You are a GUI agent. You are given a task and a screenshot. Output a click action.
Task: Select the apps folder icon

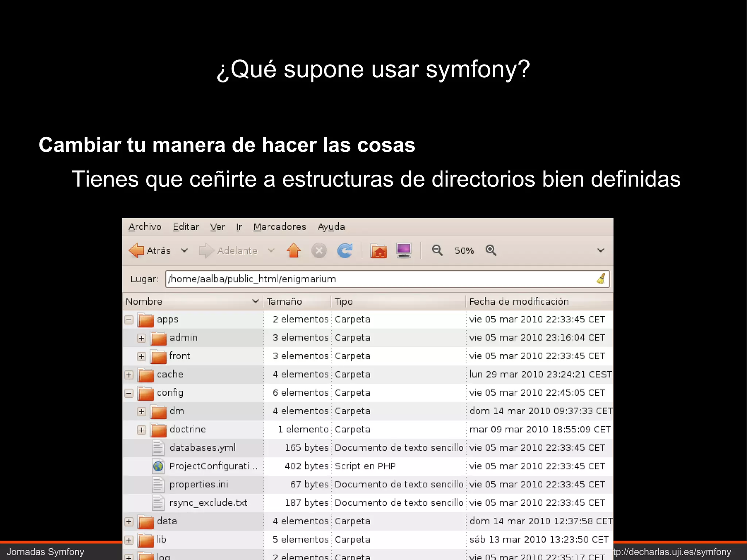coord(146,320)
